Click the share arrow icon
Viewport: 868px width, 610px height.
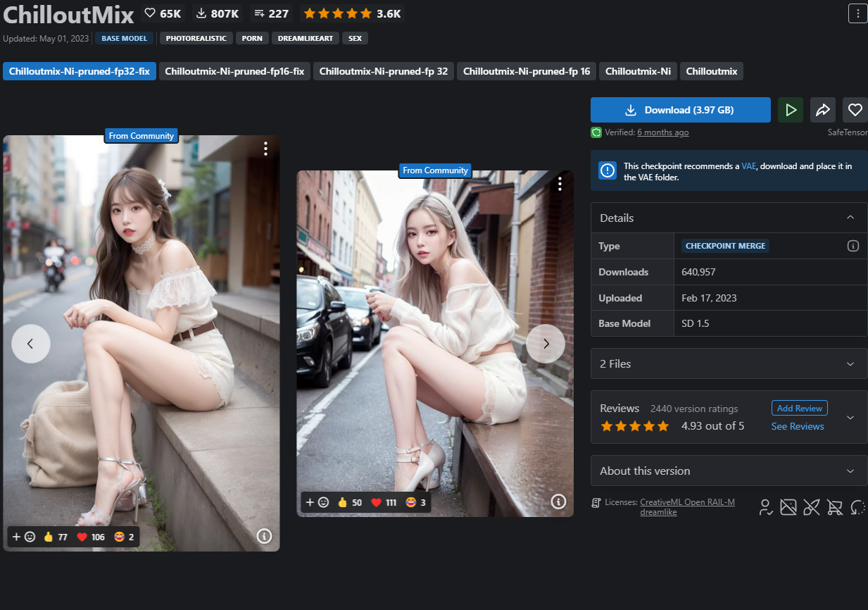822,110
